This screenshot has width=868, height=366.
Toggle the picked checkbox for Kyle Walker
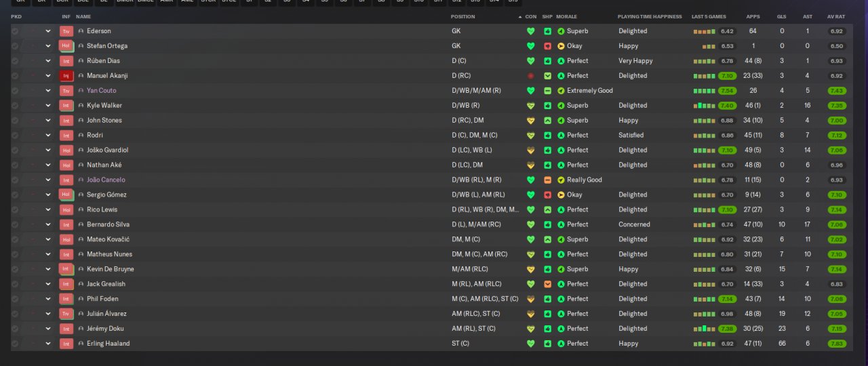click(x=15, y=106)
